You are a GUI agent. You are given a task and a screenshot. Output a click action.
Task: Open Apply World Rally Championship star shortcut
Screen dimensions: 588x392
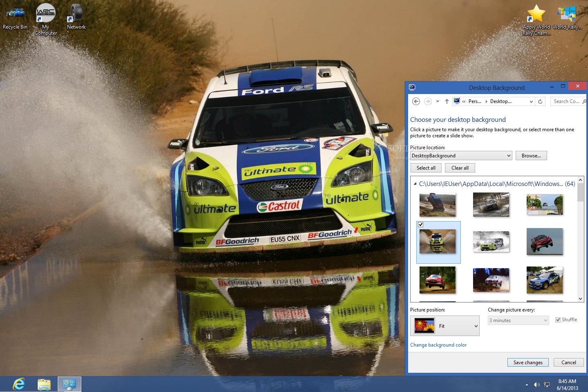pos(536,19)
